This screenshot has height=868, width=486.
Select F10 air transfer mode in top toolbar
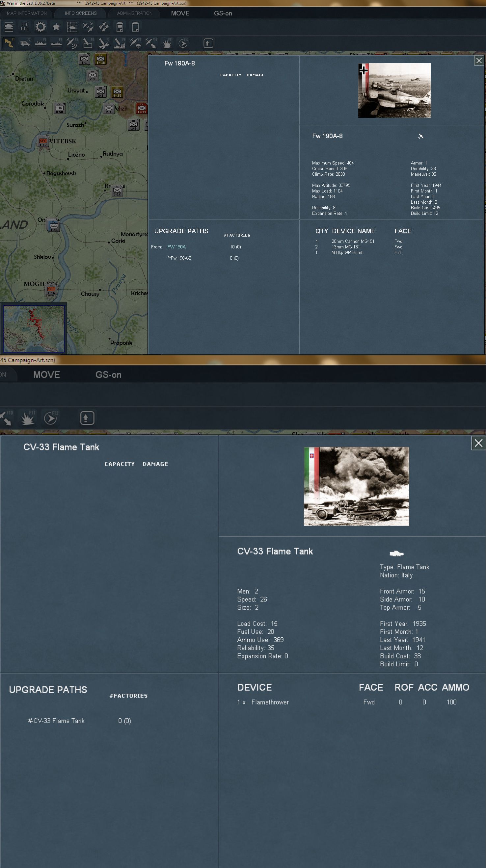click(x=151, y=43)
